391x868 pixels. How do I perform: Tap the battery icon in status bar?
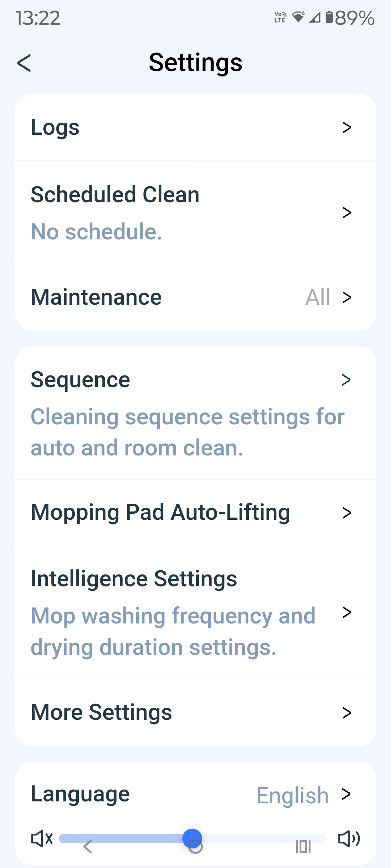click(329, 17)
